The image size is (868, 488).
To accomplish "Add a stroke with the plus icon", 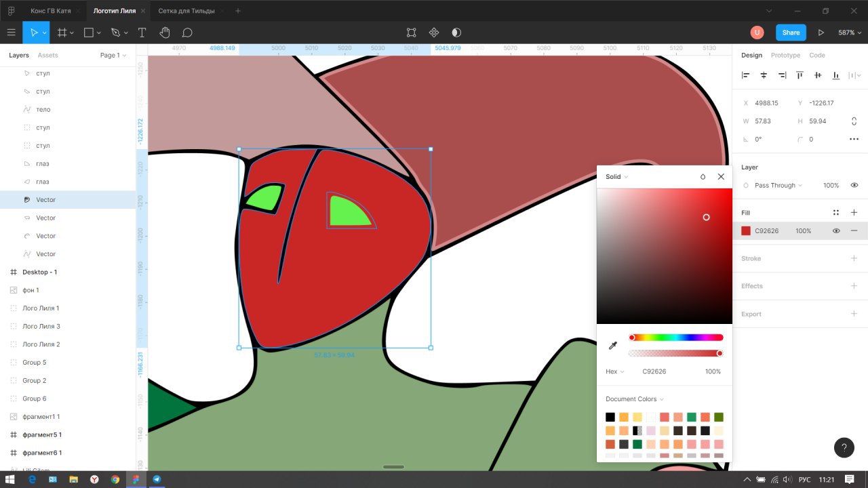I will point(854,258).
